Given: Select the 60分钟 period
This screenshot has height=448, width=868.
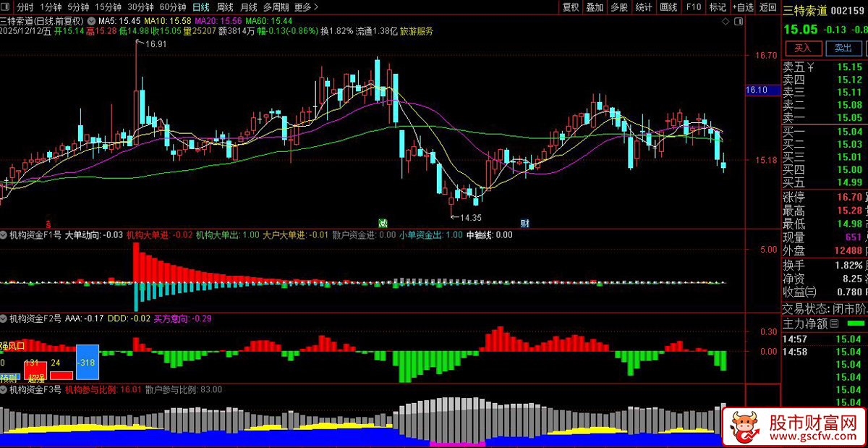Looking at the screenshot, I should [173, 7].
